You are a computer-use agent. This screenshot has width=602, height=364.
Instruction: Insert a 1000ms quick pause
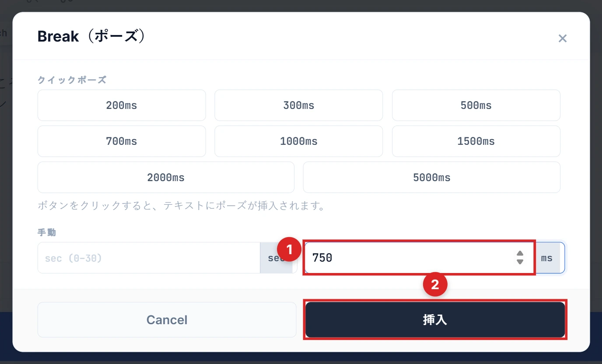click(x=299, y=141)
